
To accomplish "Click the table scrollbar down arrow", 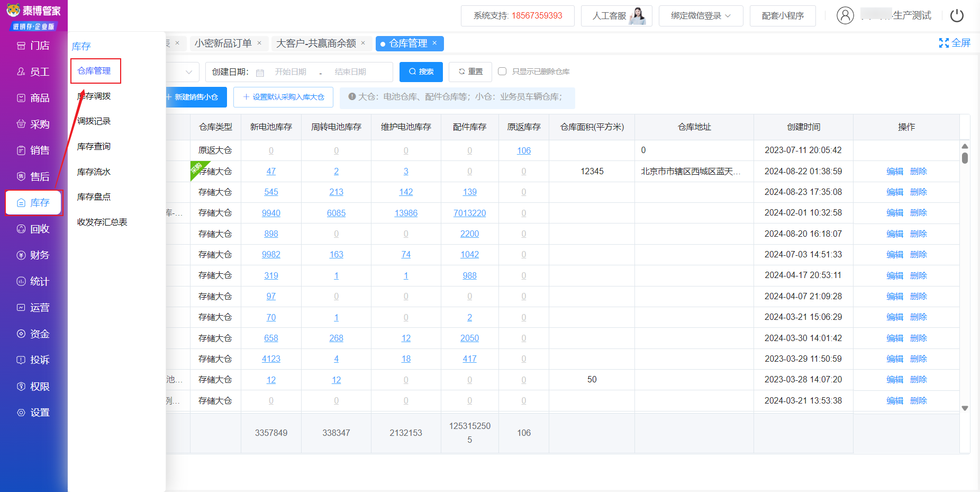I will point(965,408).
